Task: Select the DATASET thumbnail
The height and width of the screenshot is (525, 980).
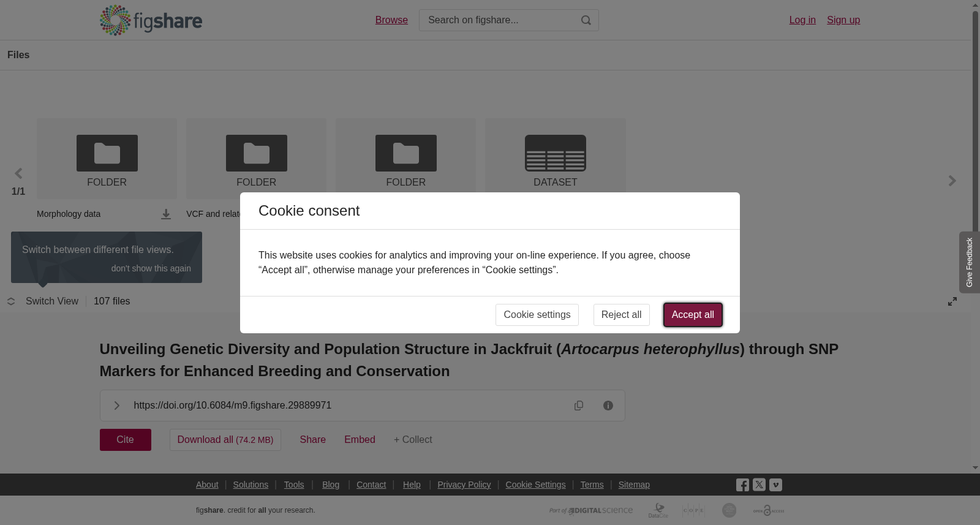Action: (x=556, y=159)
